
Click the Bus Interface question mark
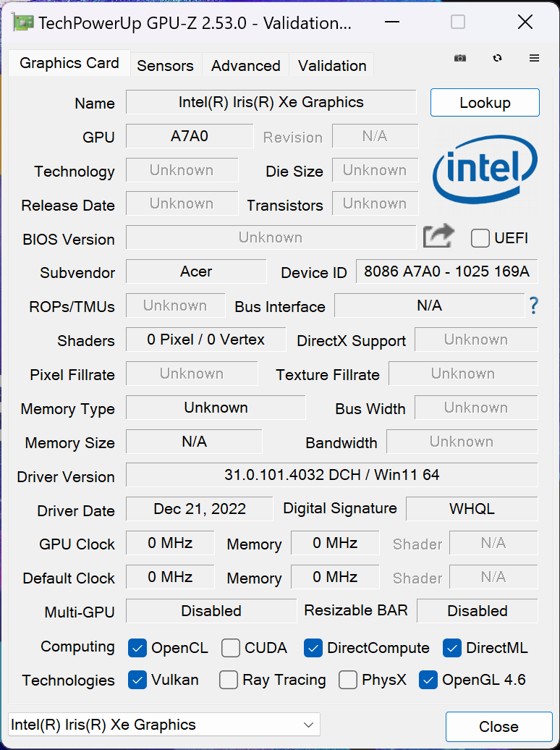pyautogui.click(x=533, y=306)
